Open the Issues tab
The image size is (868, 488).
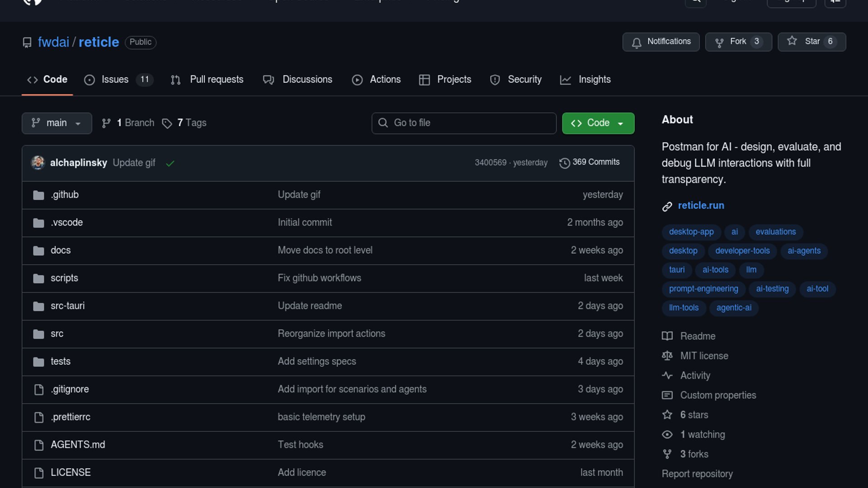pyautogui.click(x=115, y=80)
